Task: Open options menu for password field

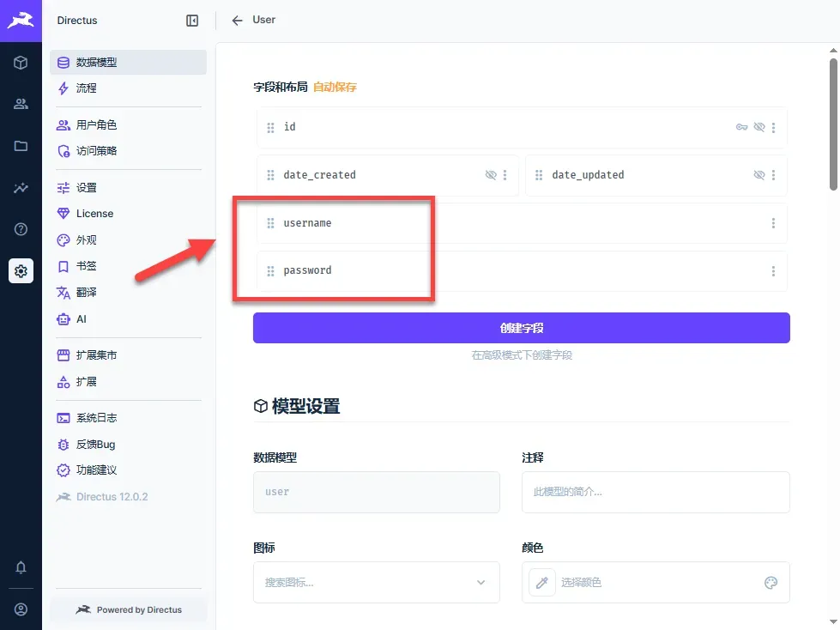Action: click(x=773, y=271)
